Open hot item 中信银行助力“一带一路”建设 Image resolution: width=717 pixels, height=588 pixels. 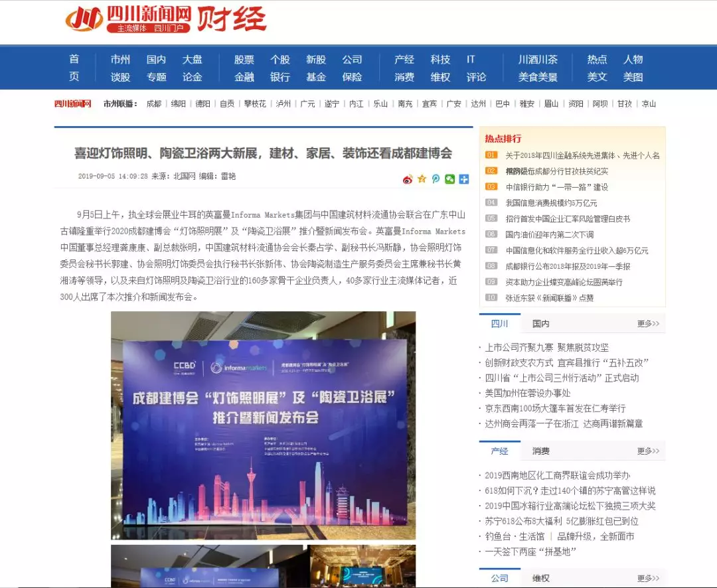coord(557,187)
